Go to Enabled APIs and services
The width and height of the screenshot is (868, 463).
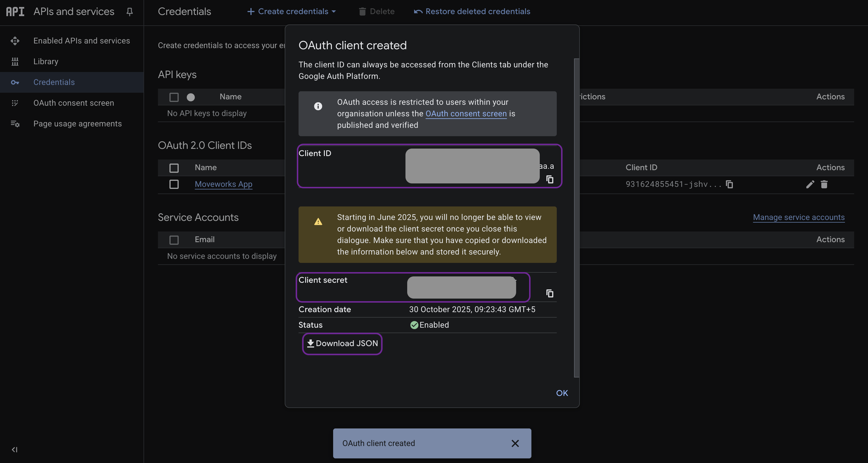82,41
